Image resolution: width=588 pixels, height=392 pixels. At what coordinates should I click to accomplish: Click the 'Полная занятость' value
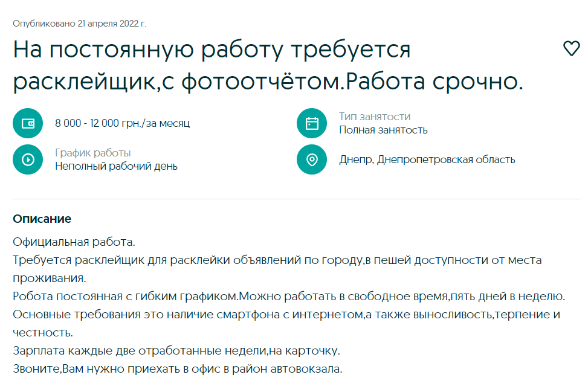383,130
